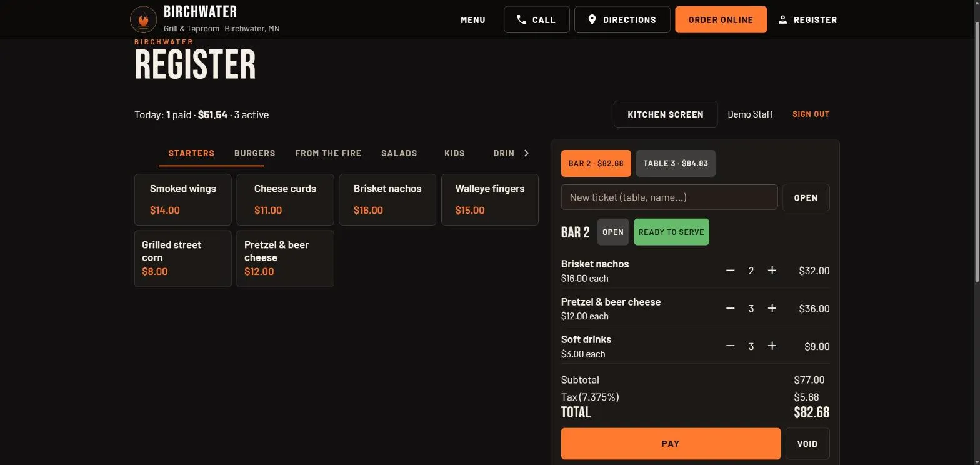
Task: Click the Birchwater brand name in header
Action: tap(200, 12)
